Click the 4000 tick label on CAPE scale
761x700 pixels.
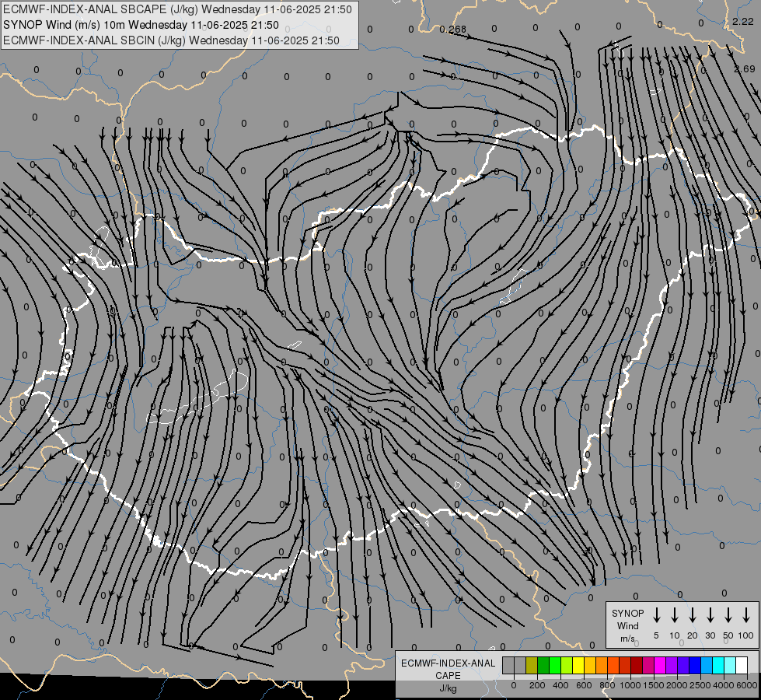click(x=724, y=685)
